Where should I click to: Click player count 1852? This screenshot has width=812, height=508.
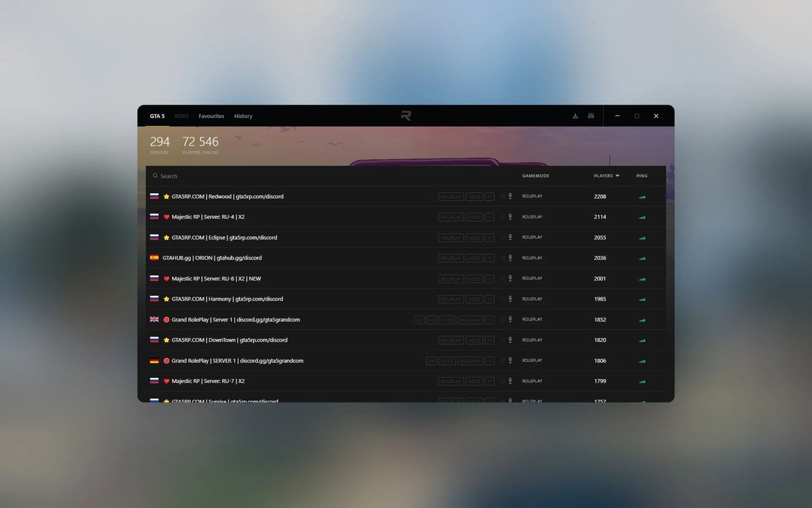600,319
